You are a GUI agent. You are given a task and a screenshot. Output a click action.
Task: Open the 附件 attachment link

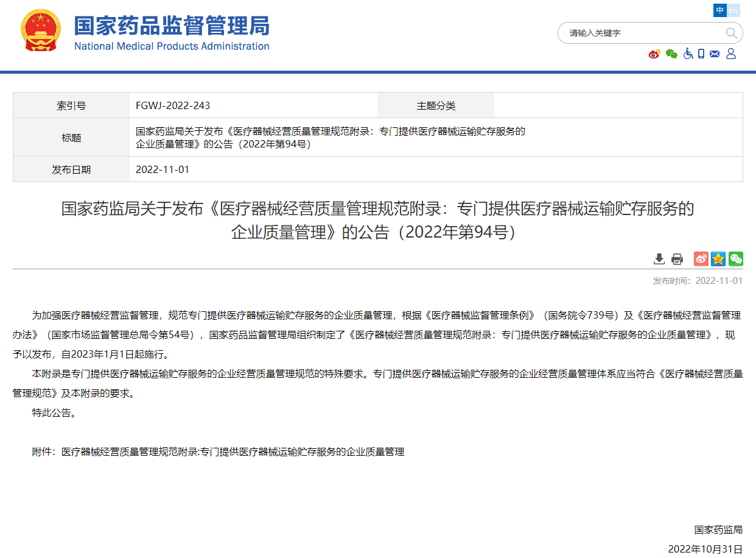(232, 452)
